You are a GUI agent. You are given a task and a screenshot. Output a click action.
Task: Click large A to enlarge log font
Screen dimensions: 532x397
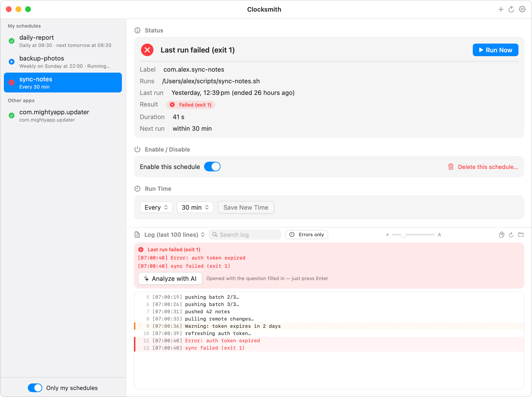tap(439, 235)
